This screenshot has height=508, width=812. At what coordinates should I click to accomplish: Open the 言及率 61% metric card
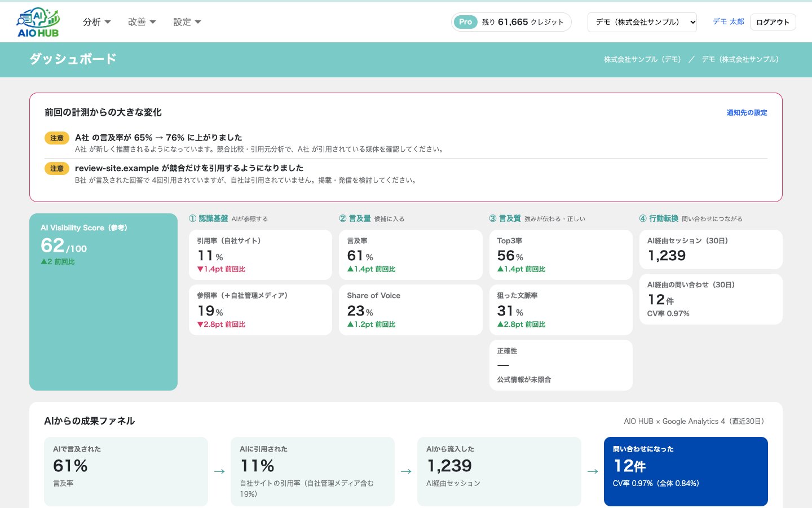[411, 255]
